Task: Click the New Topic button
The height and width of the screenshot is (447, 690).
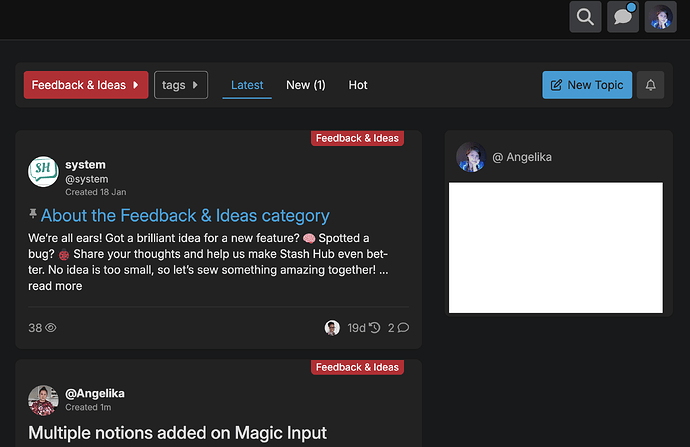Action: click(x=585, y=85)
